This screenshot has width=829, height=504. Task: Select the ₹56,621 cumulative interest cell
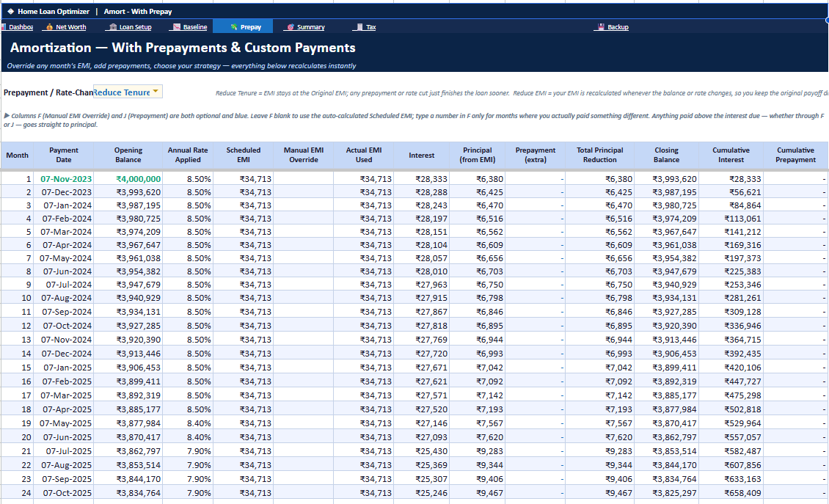click(x=731, y=192)
